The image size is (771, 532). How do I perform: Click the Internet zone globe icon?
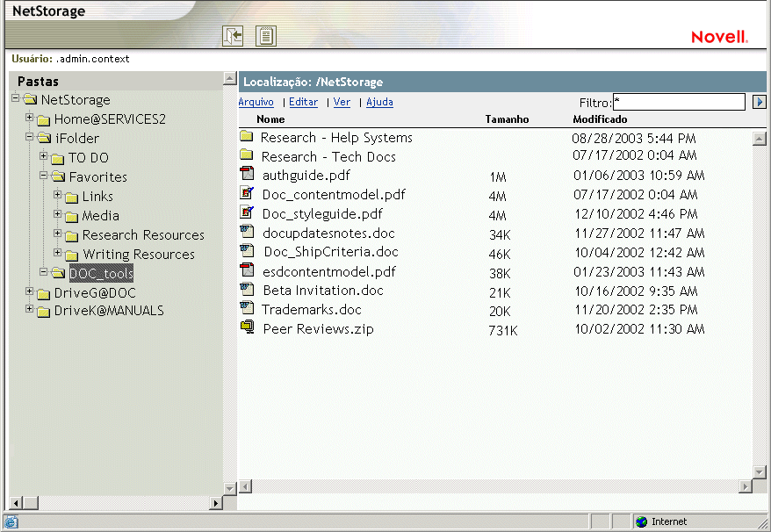tap(641, 521)
